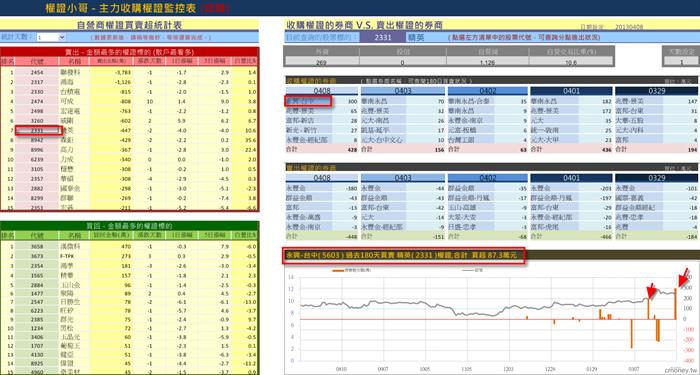Image resolution: width=700 pixels, height=375 pixels.
Task: Select stock code 1565 in the 買回 list
Action: pos(37,275)
